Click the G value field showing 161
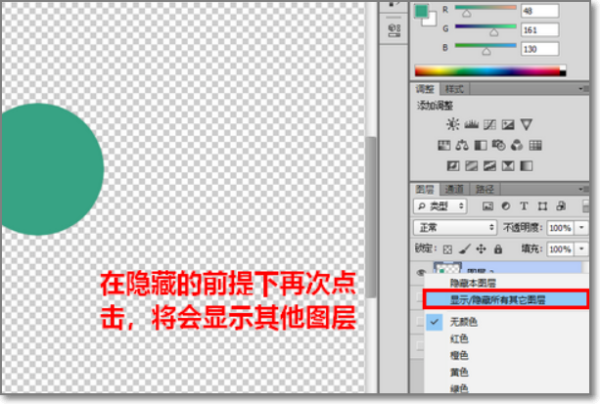The height and width of the screenshot is (404, 600). coord(540,29)
